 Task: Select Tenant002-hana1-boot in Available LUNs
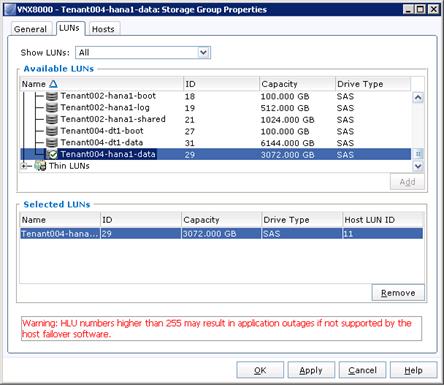pos(108,96)
